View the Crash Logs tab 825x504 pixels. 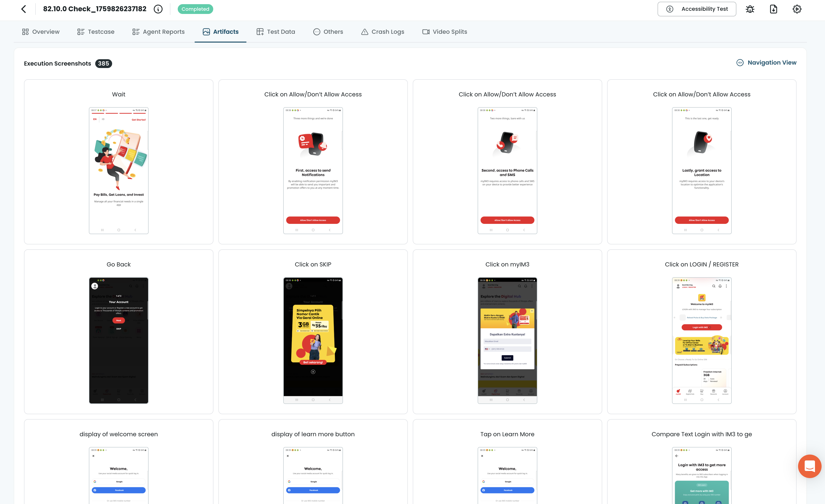click(x=383, y=32)
